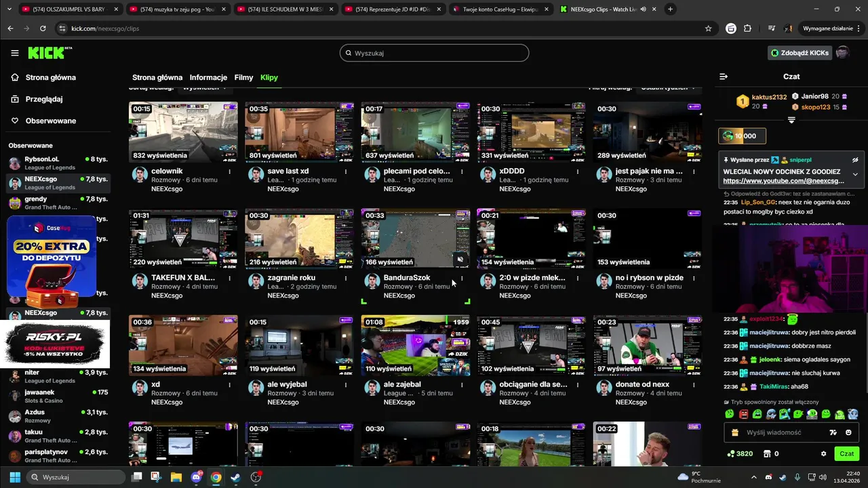Image resolution: width=868 pixels, height=488 pixels.
Task: Open the TAKEFUN X BAL... clip thumbnail
Action: coord(183,239)
